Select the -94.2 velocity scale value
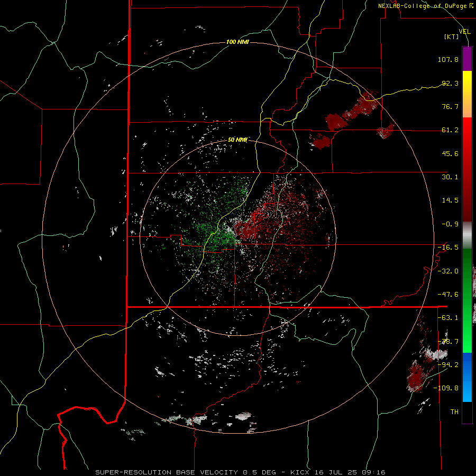Screen dimensions: 476x476 pyautogui.click(x=448, y=365)
